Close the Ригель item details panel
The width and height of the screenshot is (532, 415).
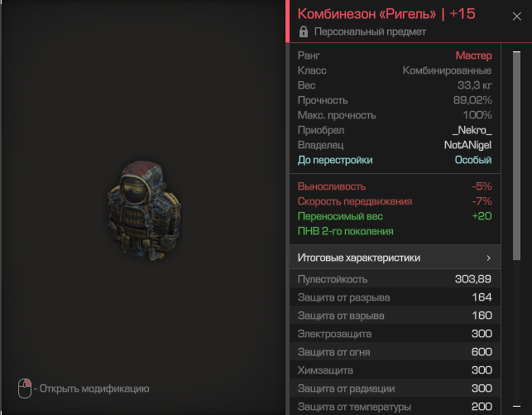tap(516, 17)
